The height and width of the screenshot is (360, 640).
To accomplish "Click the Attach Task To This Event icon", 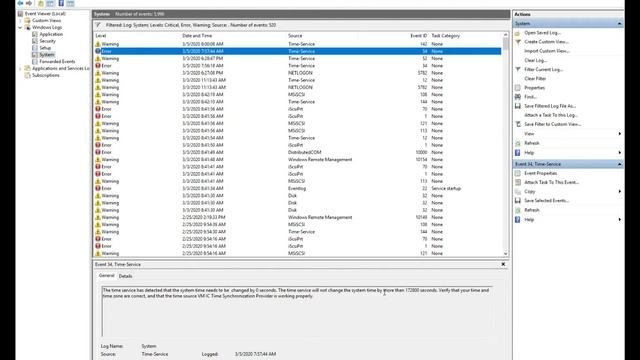I will pos(518,182).
